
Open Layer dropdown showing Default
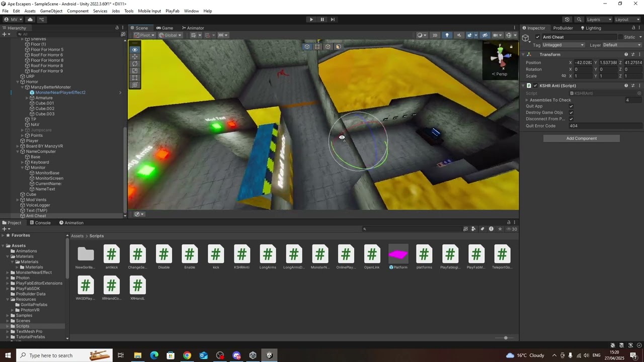point(622,45)
